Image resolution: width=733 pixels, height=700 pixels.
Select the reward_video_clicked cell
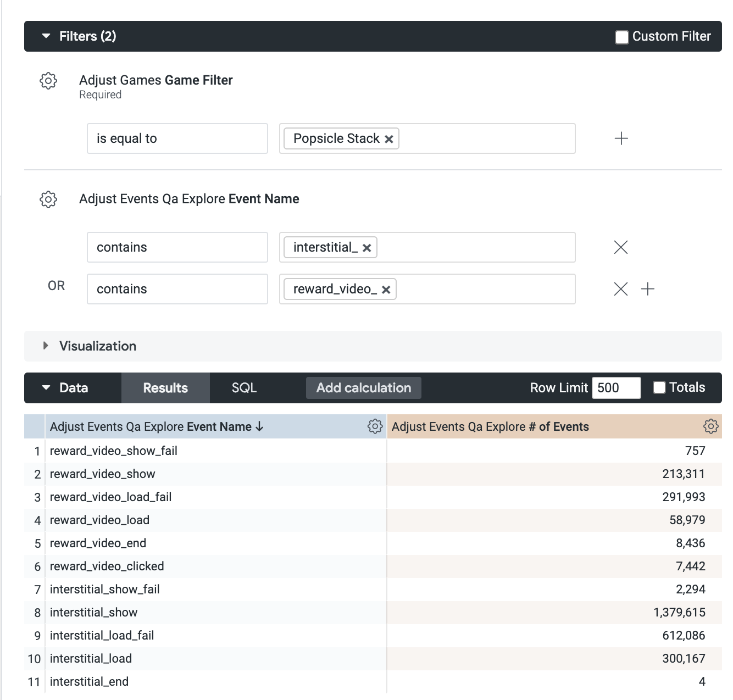(216, 566)
